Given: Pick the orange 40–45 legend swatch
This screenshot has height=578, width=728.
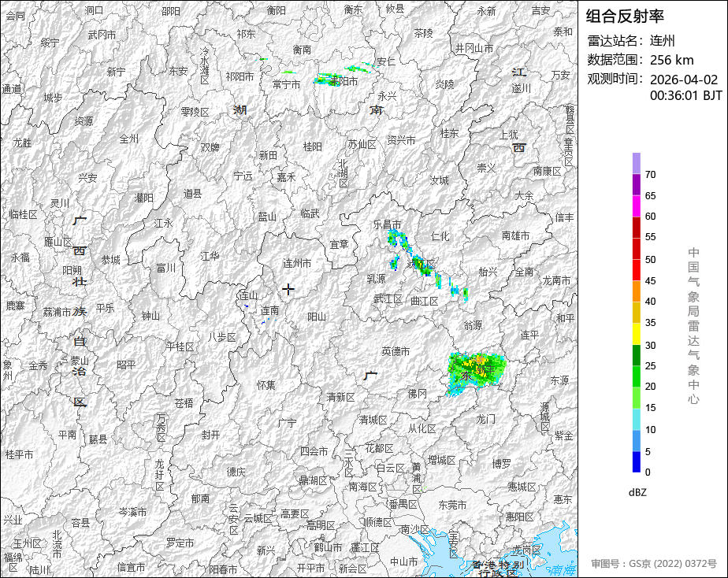Looking at the screenshot, I should click(636, 291).
